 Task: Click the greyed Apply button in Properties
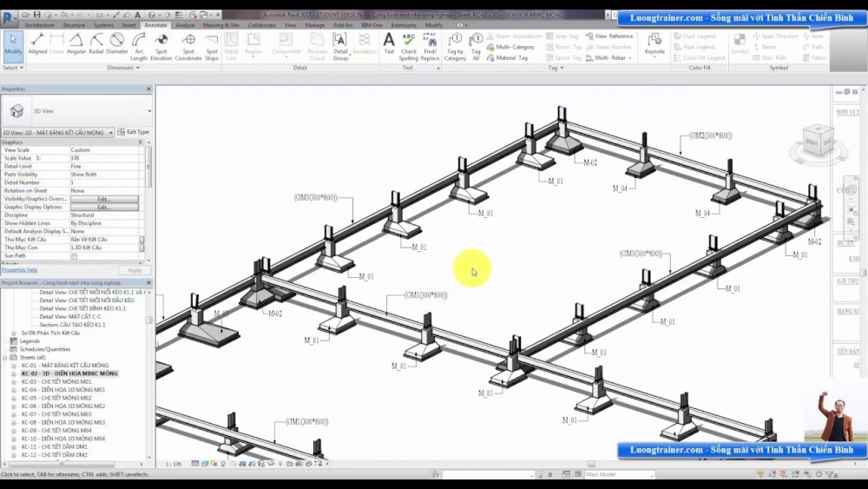(135, 270)
